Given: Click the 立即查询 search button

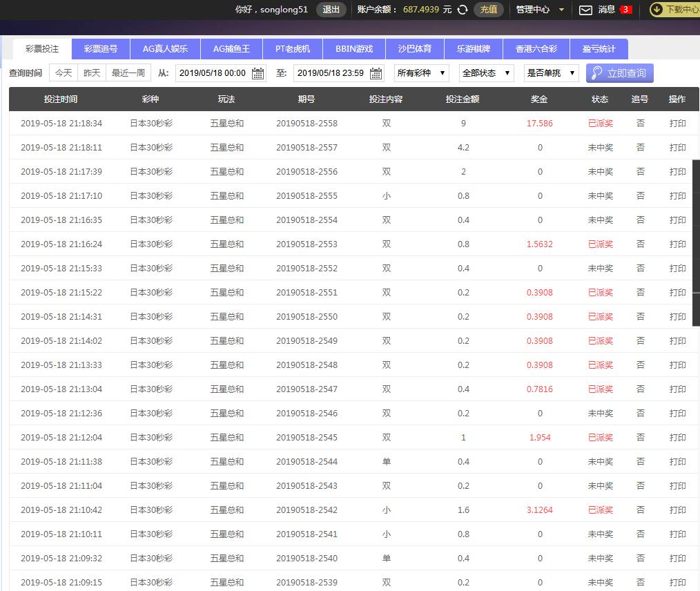Looking at the screenshot, I should tap(619, 73).
